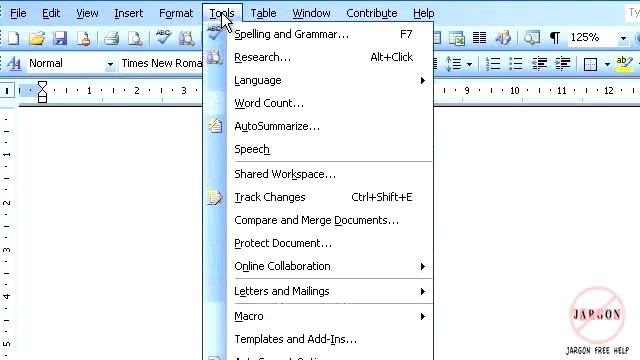
Task: Click the Times New Roman font box
Action: click(x=161, y=64)
